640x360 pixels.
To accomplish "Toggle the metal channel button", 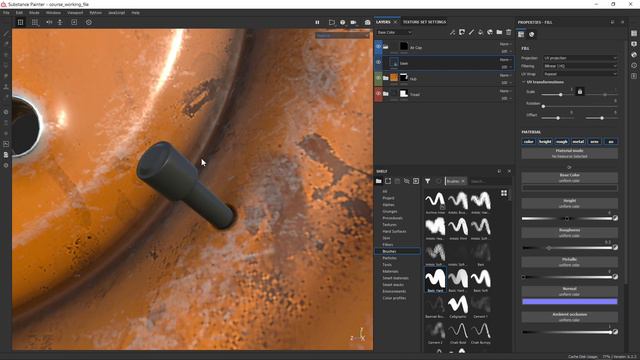I will tap(578, 142).
